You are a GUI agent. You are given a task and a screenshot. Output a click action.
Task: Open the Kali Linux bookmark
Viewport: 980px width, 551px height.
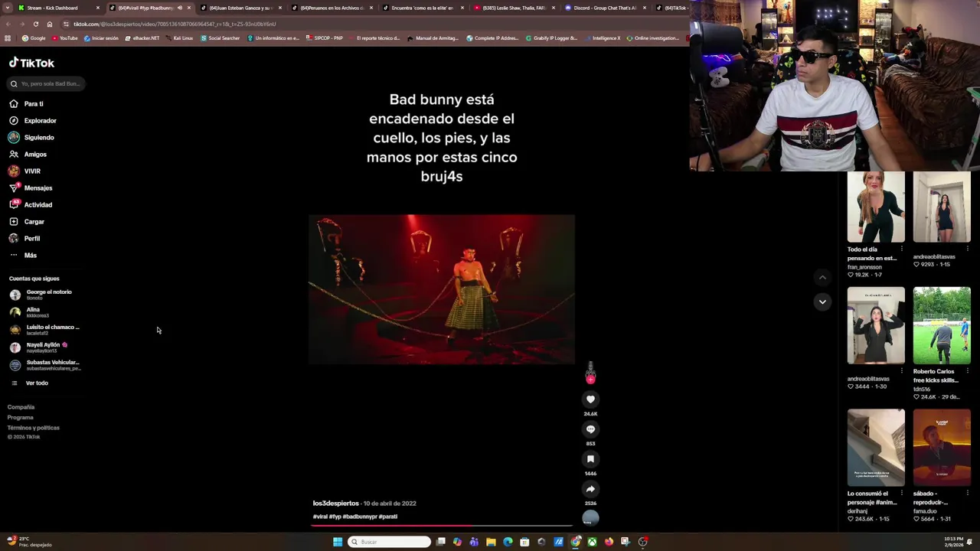(x=179, y=37)
